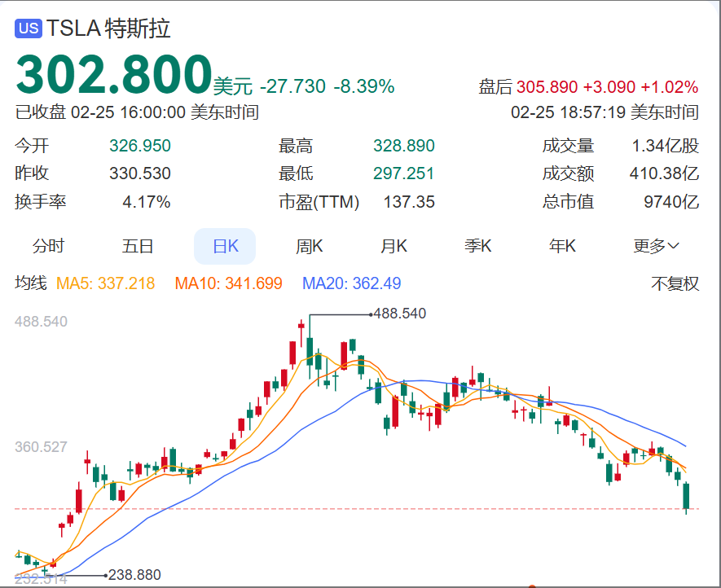Image resolution: width=721 pixels, height=588 pixels.
Task: Click the latest green candlestick on chart
Action: 686,497
